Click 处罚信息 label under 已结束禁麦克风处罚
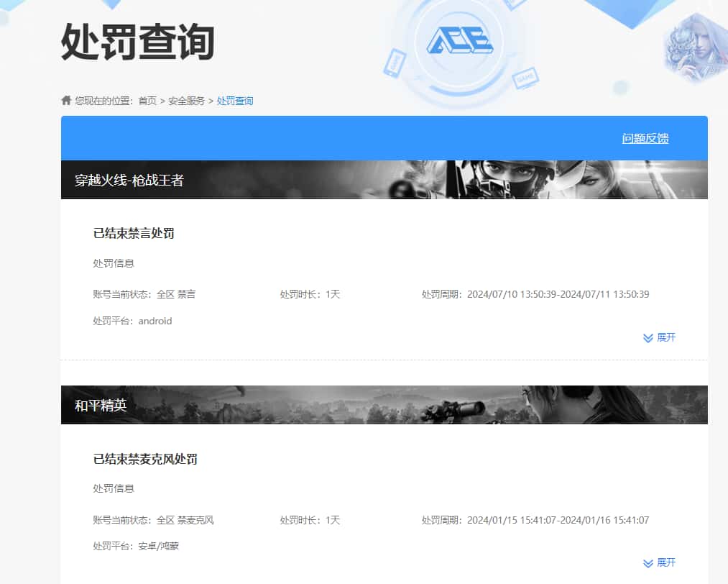 click(114, 488)
